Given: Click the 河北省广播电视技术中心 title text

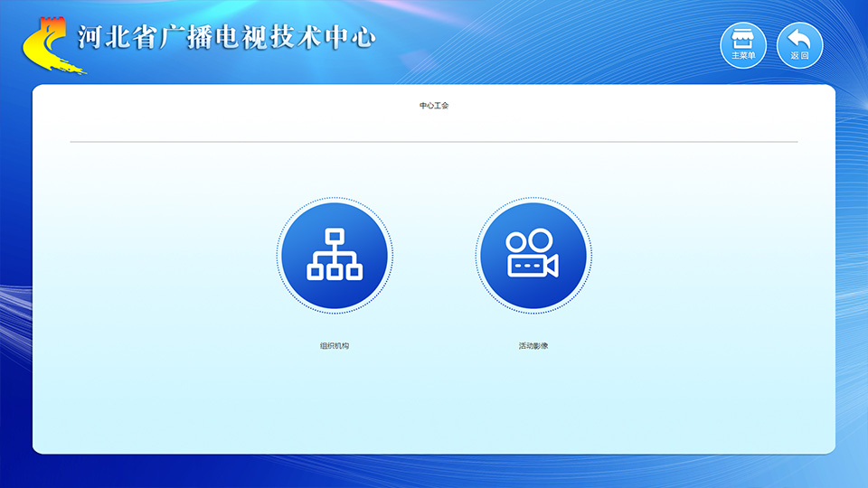Looking at the screenshot, I should [226, 38].
